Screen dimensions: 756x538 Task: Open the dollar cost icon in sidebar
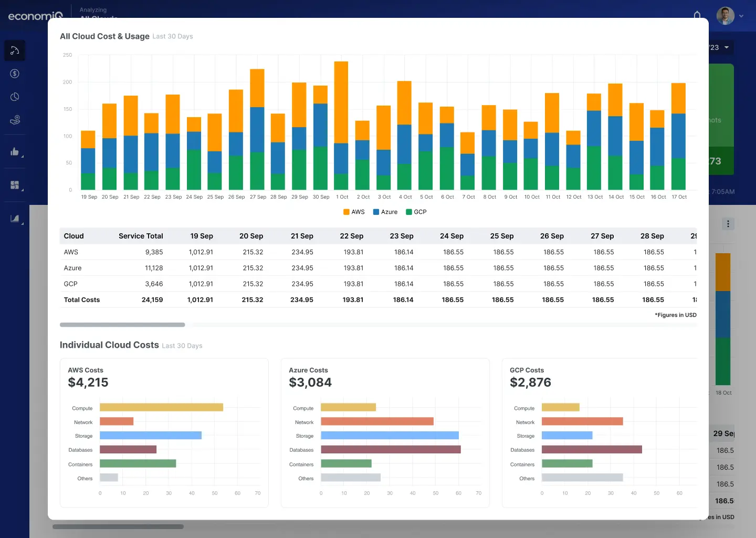click(x=15, y=74)
